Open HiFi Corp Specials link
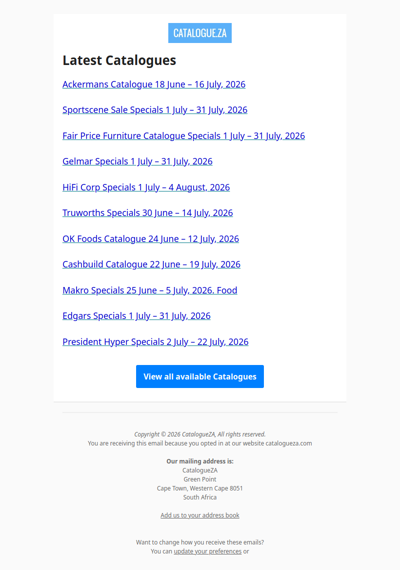400x570 pixels. coord(146,188)
